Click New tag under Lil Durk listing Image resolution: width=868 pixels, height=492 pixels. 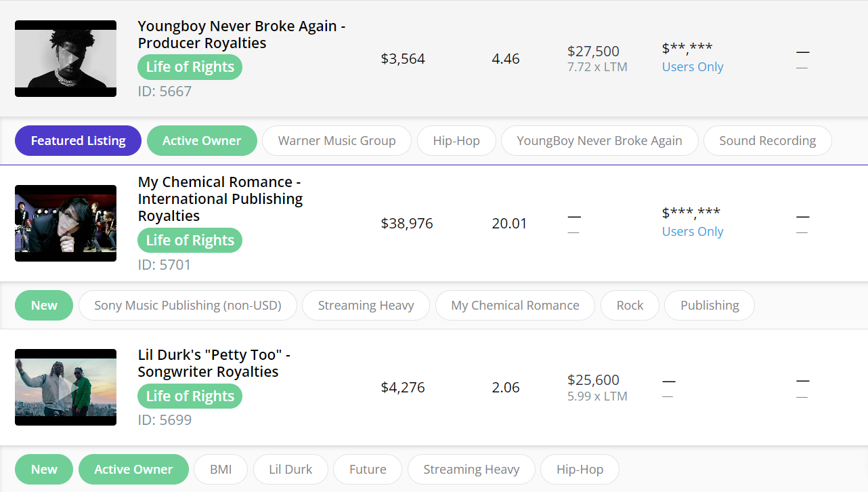click(x=44, y=470)
